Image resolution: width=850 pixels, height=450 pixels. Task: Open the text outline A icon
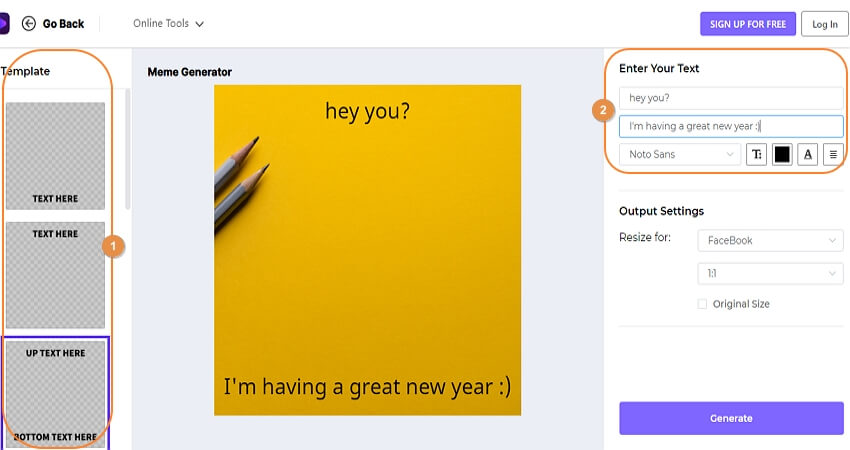(x=808, y=155)
